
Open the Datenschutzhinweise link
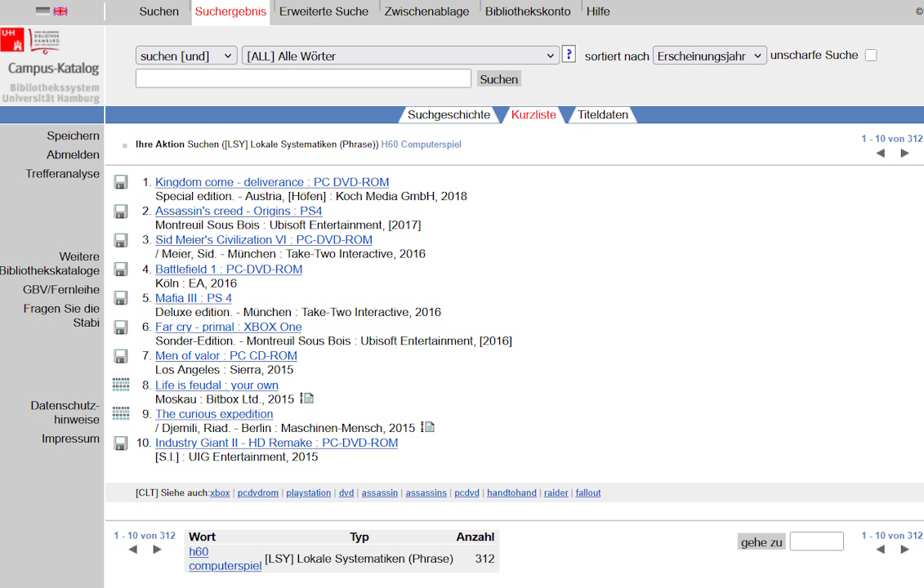pos(65,413)
